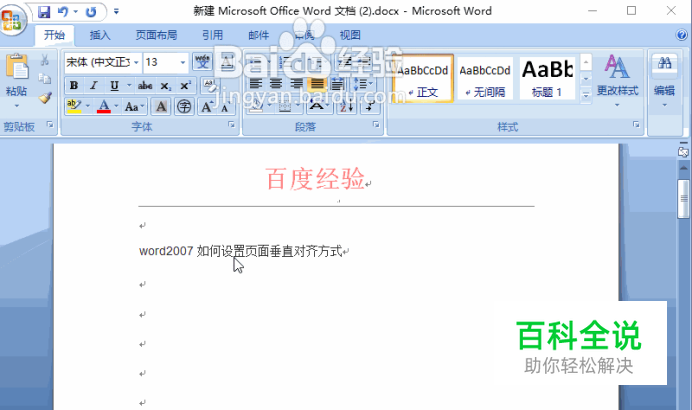Viewport: 692px width, 410px height.
Task: Click the phonetic guide wén icon
Action: click(203, 62)
